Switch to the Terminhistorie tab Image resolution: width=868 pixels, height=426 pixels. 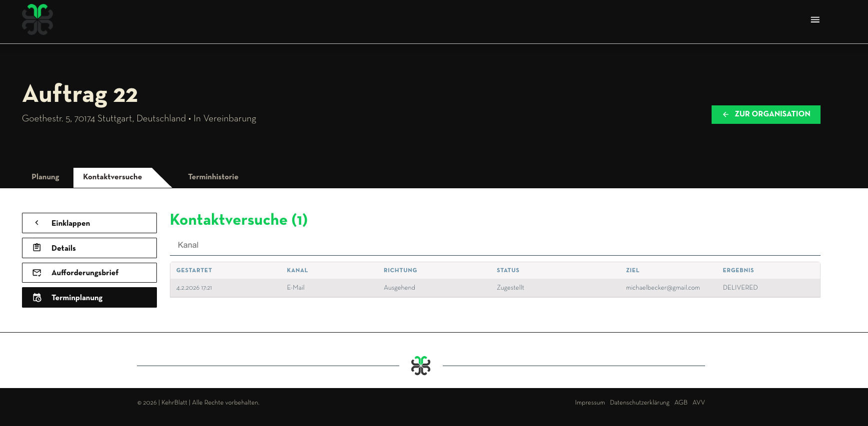point(213,177)
